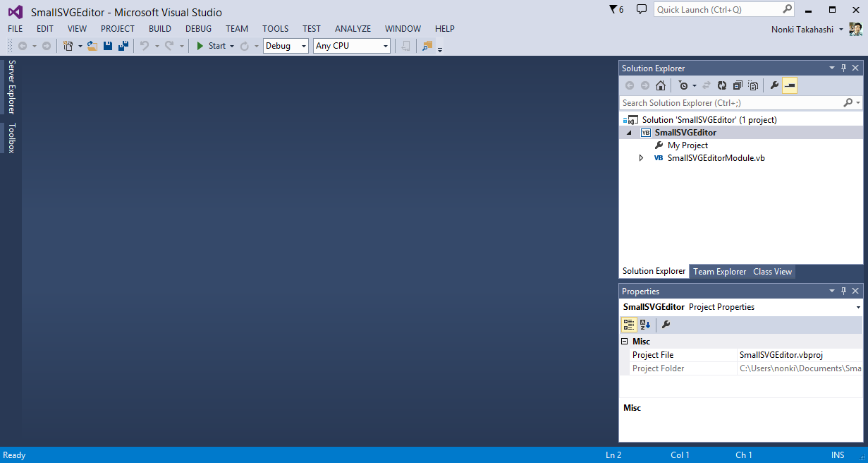Click the Solution Explorer Properties wrench icon
Screen dimensions: 868x463
pos(774,85)
